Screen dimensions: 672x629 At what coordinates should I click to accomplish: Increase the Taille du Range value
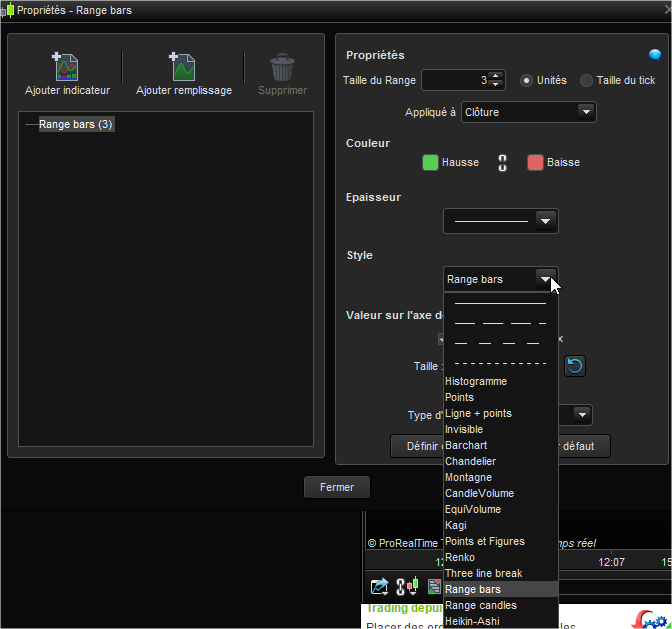tap(497, 76)
